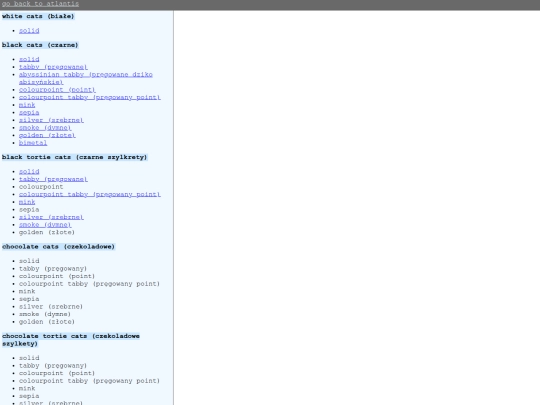Select 'tabby (pręgowany)' under chocolate cats
The width and height of the screenshot is (540, 405).
[53, 268]
